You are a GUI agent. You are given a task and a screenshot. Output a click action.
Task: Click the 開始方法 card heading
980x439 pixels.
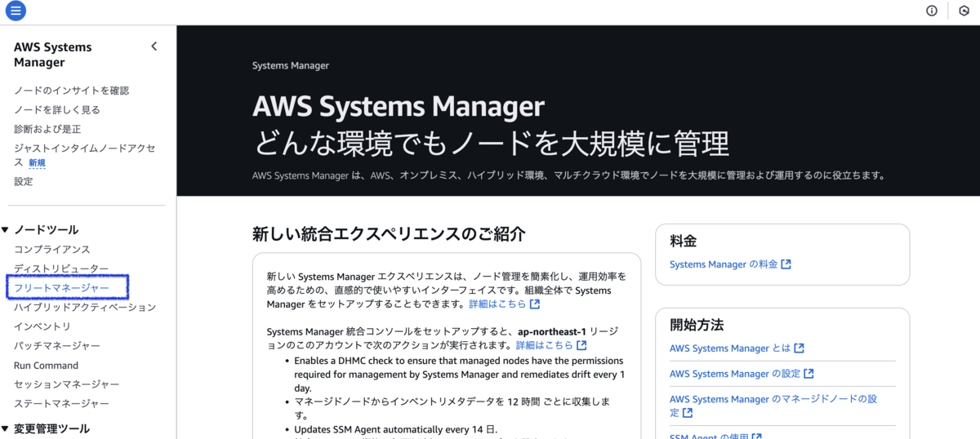pyautogui.click(x=697, y=325)
